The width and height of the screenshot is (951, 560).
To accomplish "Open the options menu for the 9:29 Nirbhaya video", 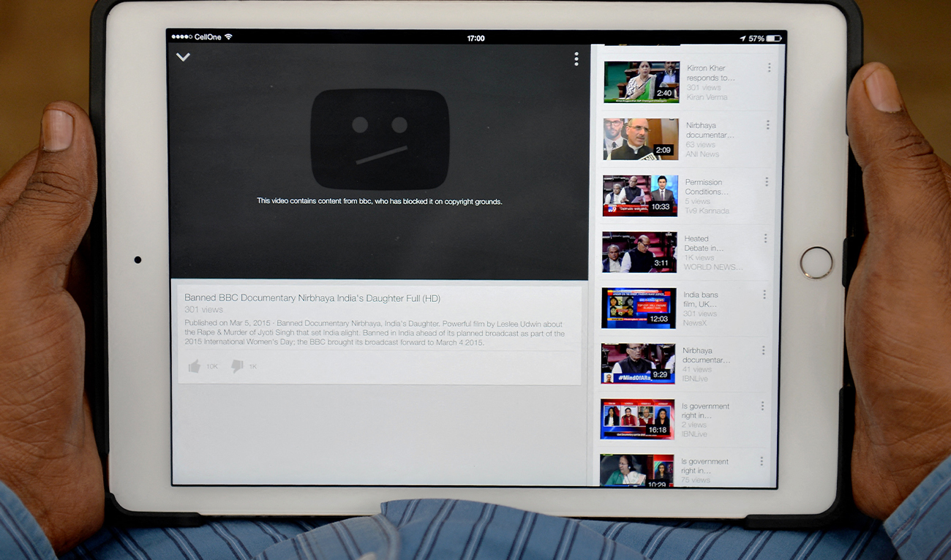I will 763,350.
